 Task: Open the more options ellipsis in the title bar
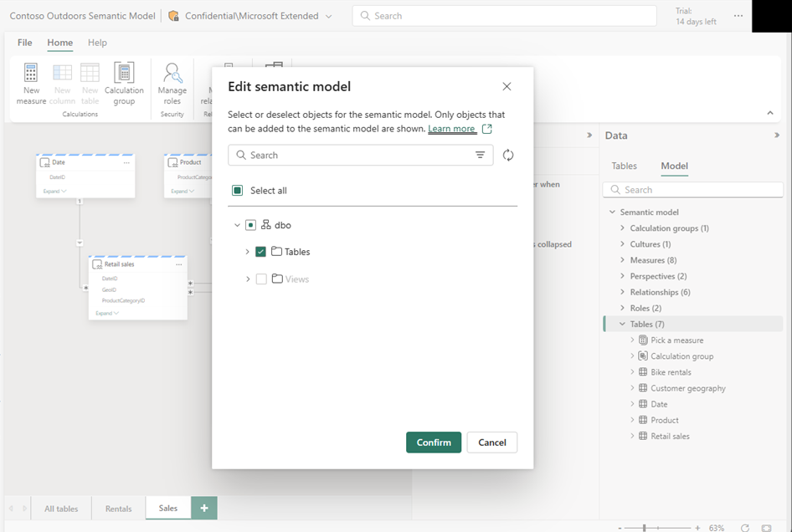[x=738, y=16]
